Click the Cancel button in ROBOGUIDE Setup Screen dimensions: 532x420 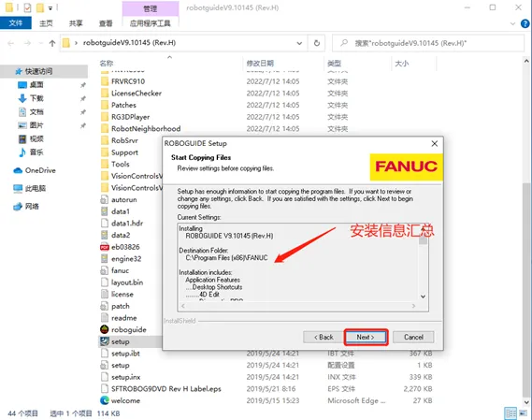coord(413,337)
